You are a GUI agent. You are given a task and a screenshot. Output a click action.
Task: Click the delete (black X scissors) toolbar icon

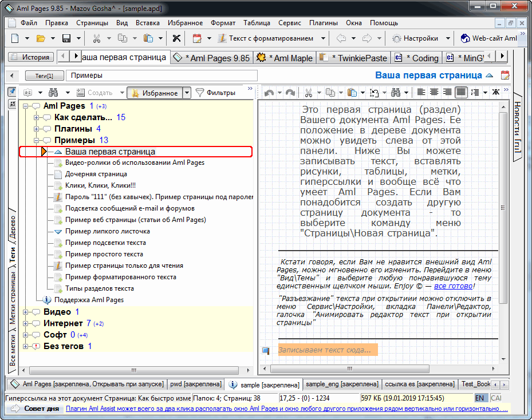click(x=176, y=38)
